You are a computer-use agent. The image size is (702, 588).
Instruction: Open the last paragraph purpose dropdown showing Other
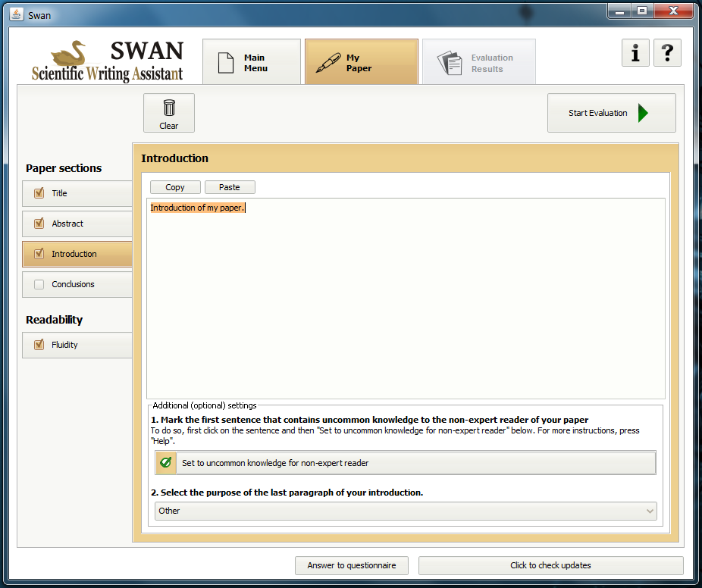406,511
